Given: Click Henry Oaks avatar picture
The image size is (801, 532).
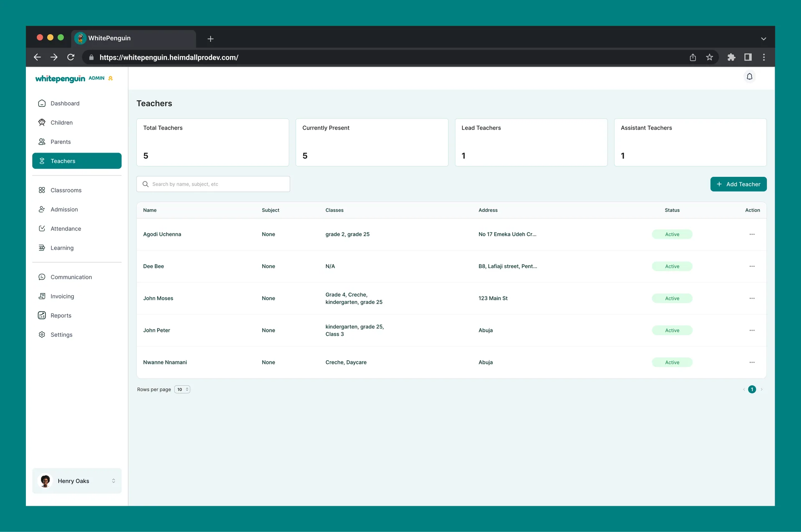Looking at the screenshot, I should tap(45, 481).
